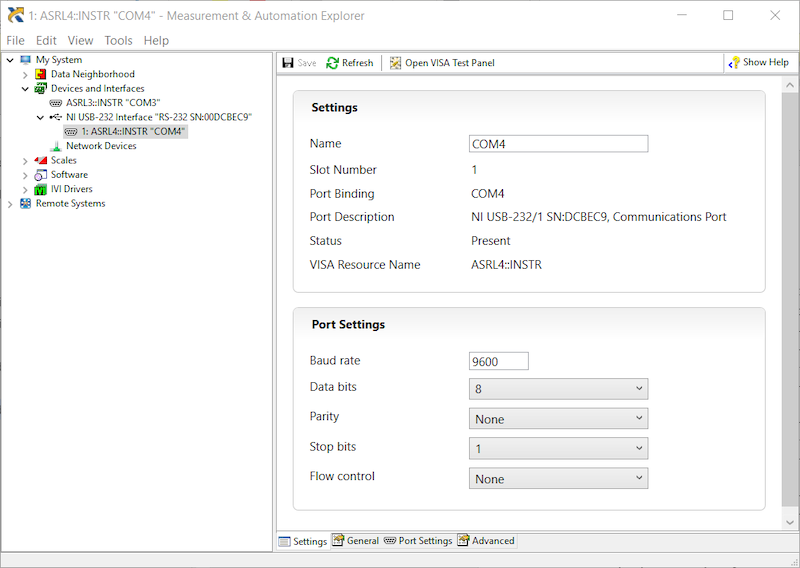
Task: Click the Refresh arrows icon
Action: click(x=333, y=63)
